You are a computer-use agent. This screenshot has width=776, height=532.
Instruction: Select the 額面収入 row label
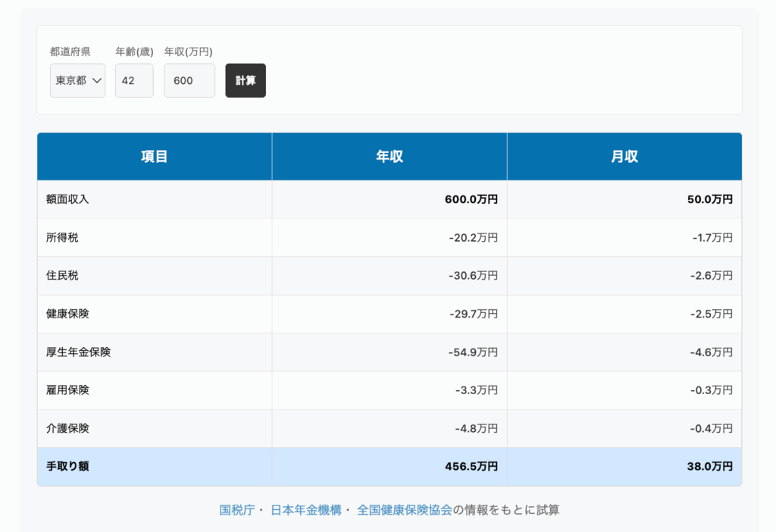[x=67, y=200]
